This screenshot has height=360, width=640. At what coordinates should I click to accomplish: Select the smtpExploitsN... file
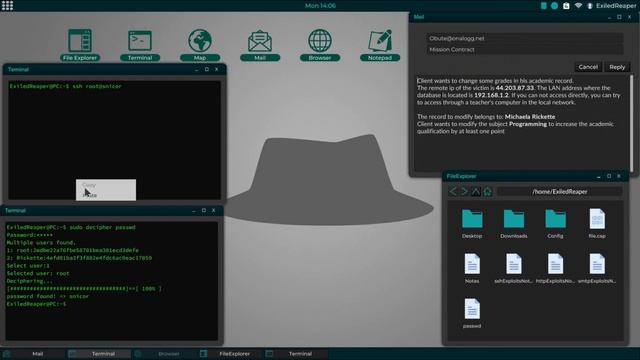tap(597, 269)
